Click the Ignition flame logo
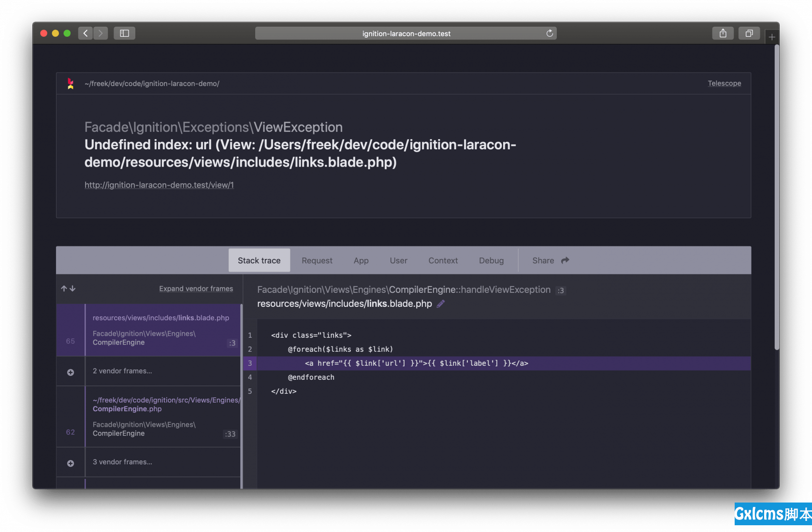This screenshot has width=812, height=532. click(x=71, y=84)
